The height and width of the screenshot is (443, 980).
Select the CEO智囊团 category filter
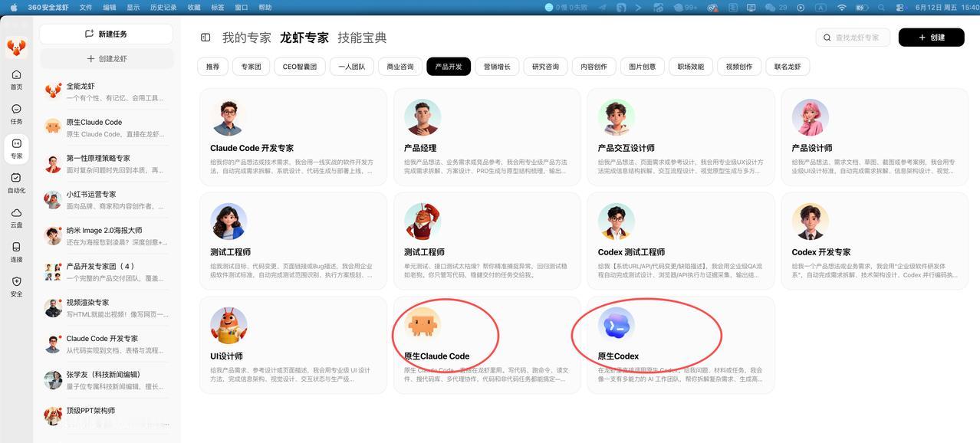point(300,67)
